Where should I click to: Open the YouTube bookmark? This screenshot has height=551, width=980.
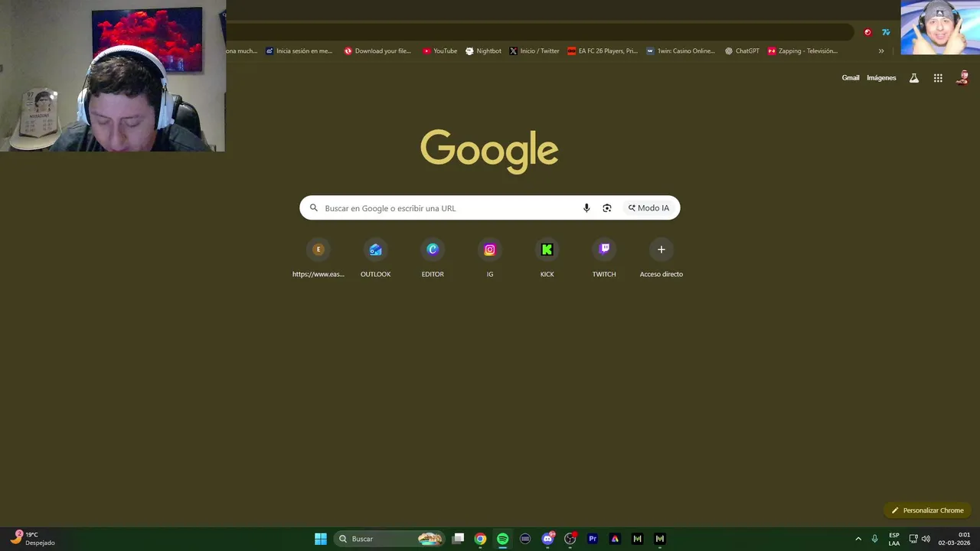439,51
